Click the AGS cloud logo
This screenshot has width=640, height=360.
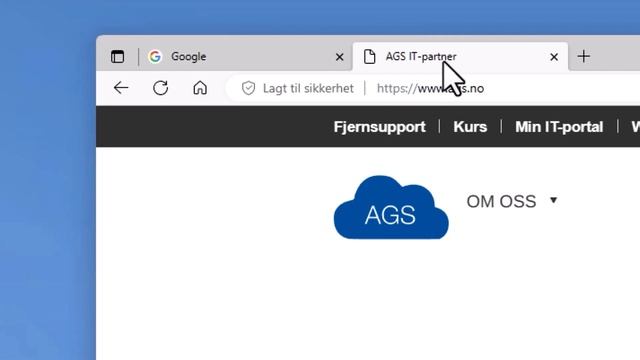[x=391, y=207]
